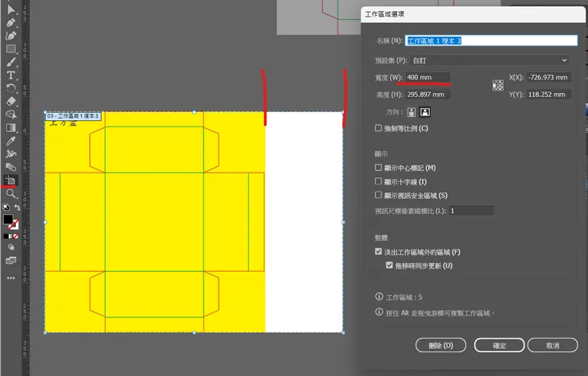Change the screen mode icon
The width and height of the screenshot is (588, 376).
[11, 260]
